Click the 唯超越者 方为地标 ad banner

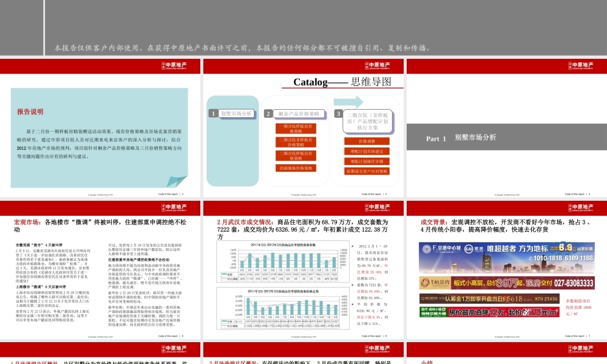(x=507, y=258)
